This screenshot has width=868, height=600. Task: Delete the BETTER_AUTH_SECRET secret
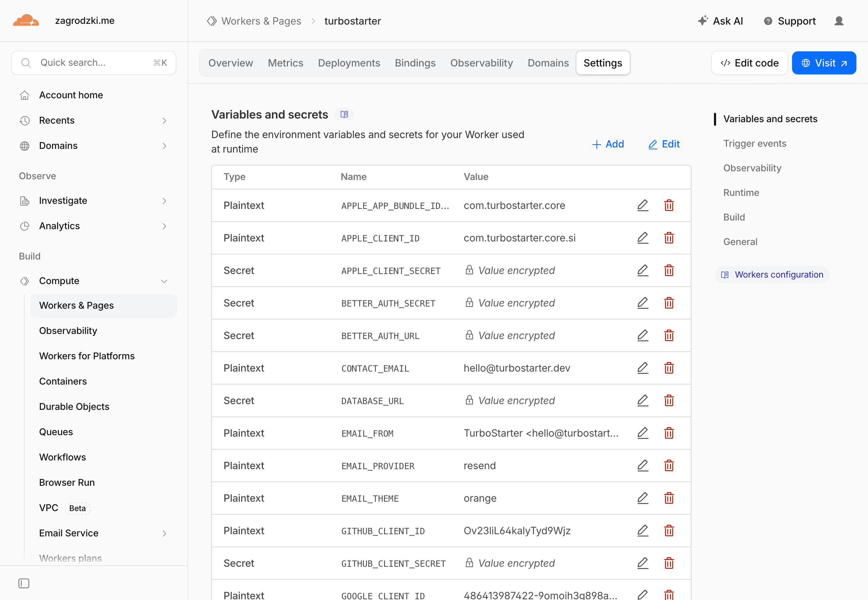(669, 303)
